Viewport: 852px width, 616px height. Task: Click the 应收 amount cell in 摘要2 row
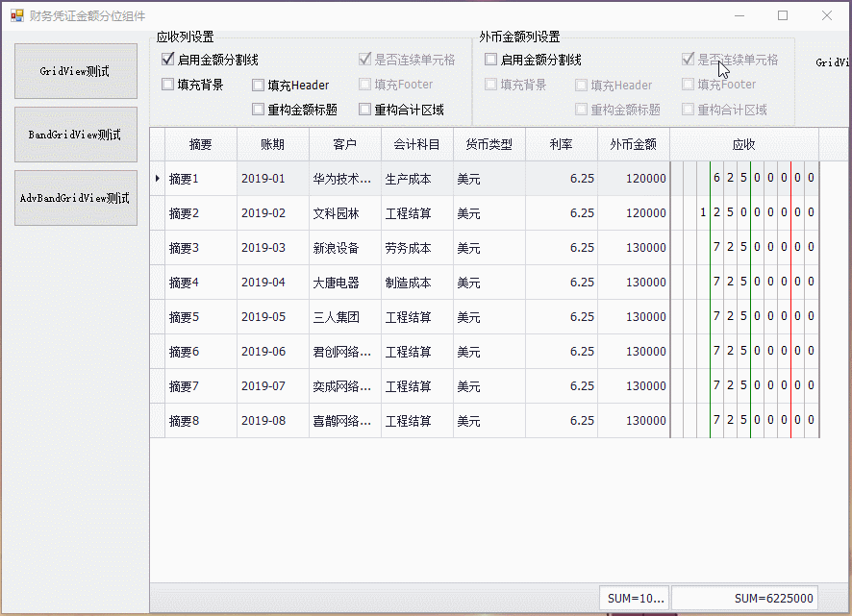[x=744, y=213]
